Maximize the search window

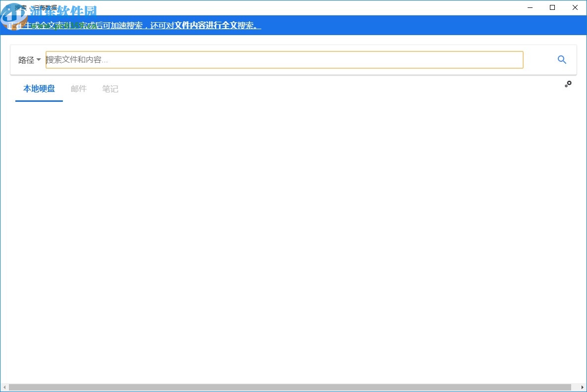pyautogui.click(x=552, y=7)
